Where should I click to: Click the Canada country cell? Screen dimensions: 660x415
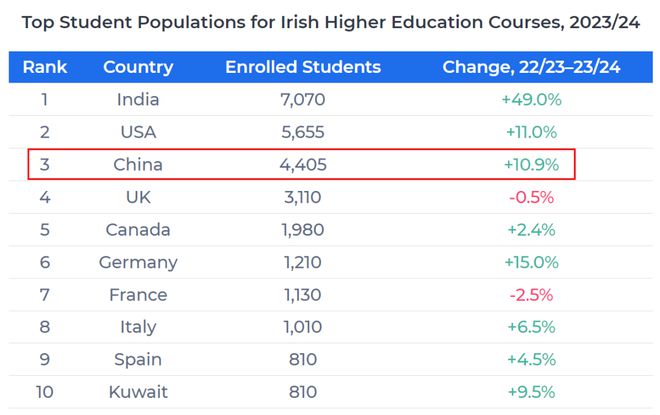(138, 230)
